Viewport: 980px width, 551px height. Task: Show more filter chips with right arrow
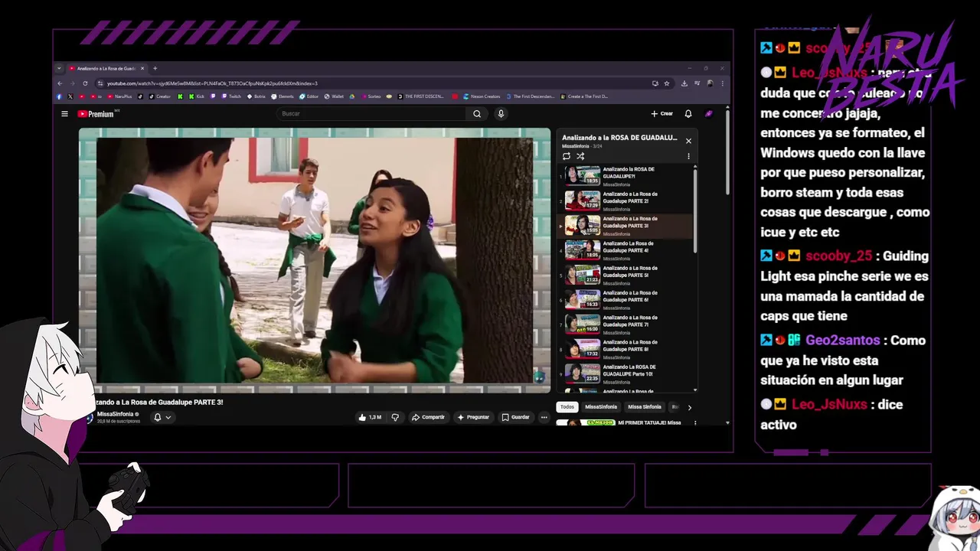coord(689,407)
